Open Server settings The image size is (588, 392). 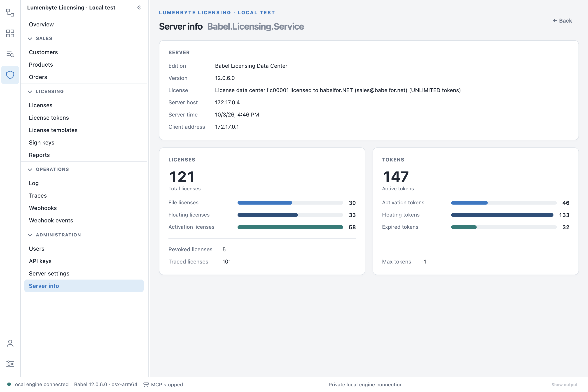point(84,273)
